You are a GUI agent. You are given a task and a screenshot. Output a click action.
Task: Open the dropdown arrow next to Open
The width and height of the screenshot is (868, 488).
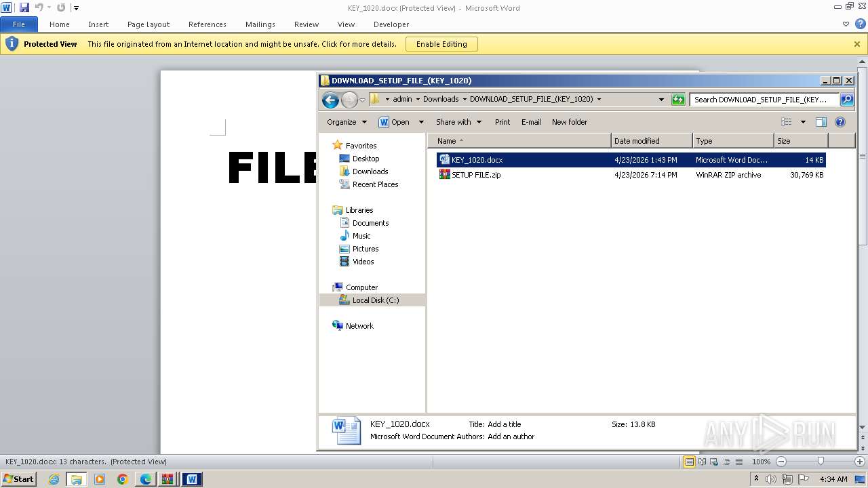421,122
